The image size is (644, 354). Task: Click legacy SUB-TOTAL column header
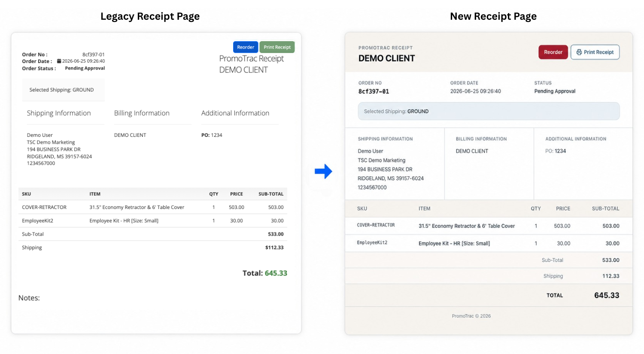(x=271, y=194)
